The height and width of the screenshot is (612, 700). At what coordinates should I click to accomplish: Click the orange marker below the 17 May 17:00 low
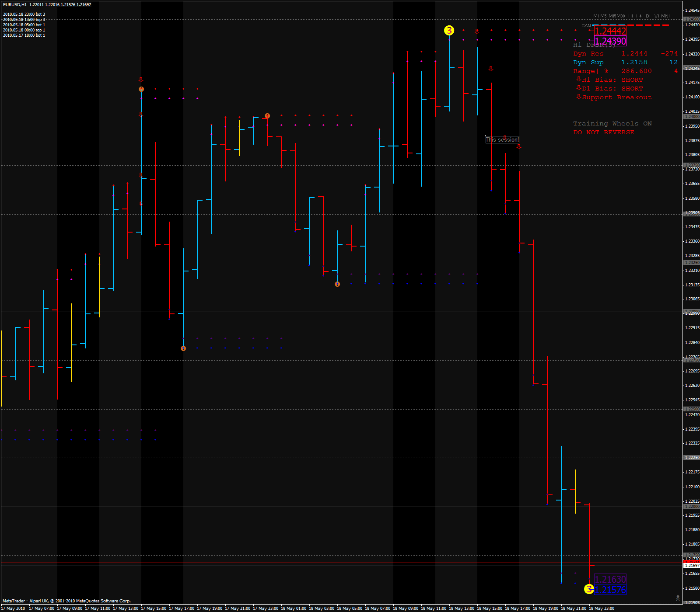(183, 348)
